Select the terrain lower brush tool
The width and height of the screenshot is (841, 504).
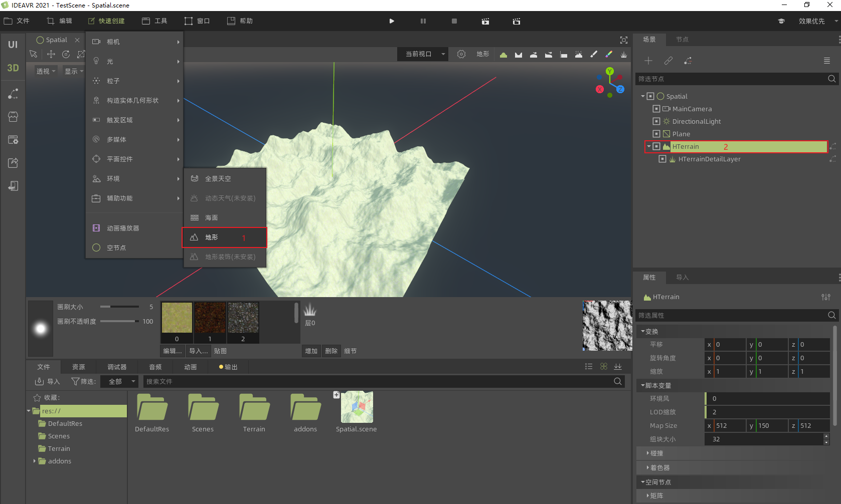[519, 55]
